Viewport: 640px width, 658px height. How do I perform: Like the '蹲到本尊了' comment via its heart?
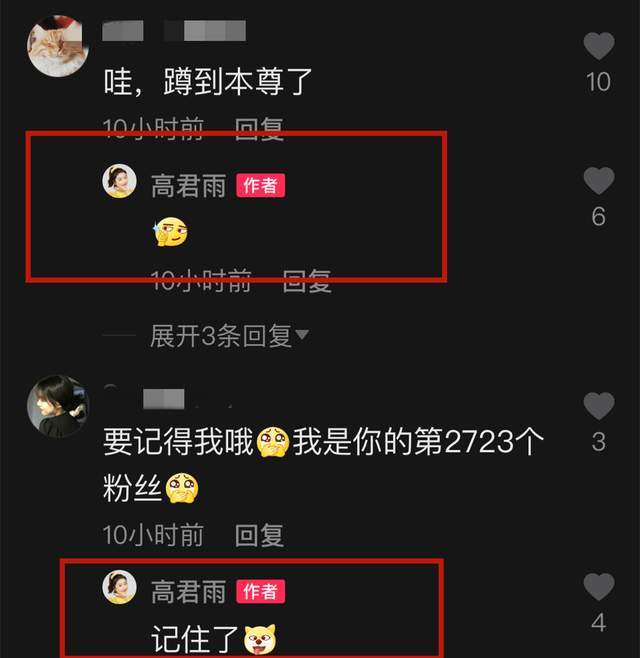[x=599, y=46]
